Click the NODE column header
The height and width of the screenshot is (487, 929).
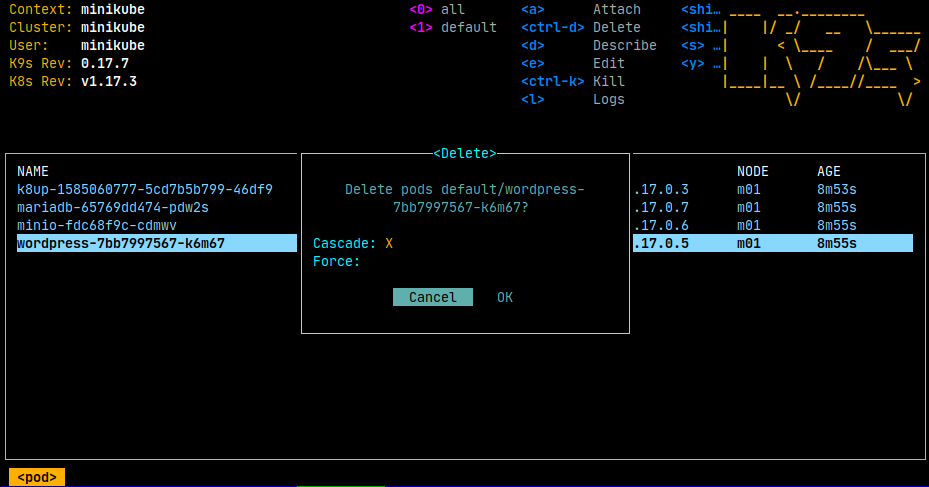753,171
